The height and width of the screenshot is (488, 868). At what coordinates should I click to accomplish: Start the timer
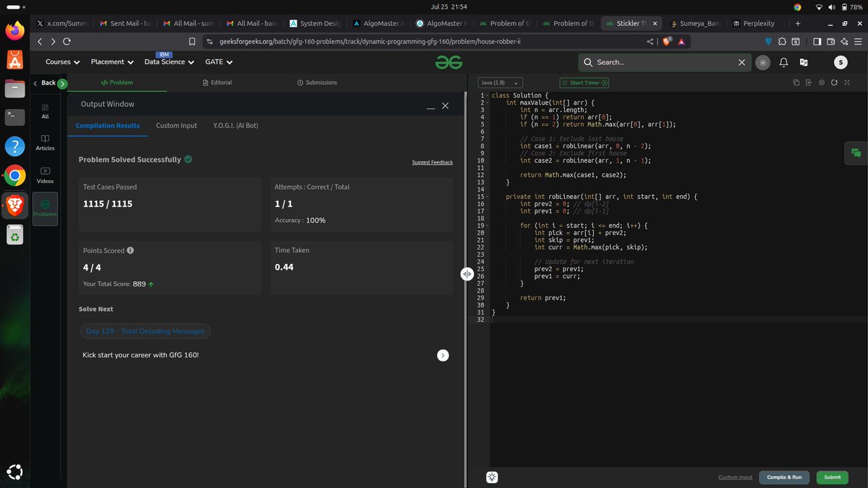[584, 82]
